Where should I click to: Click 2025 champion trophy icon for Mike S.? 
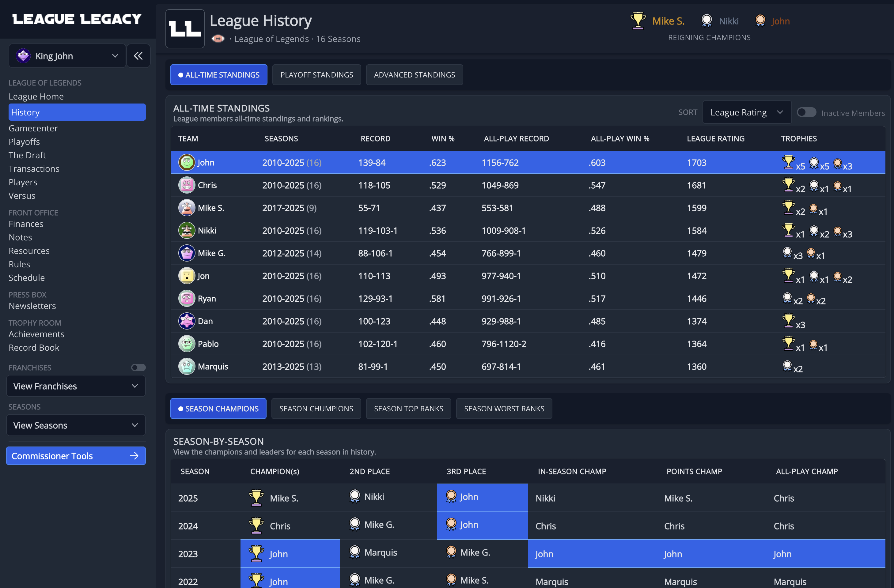pyautogui.click(x=256, y=498)
